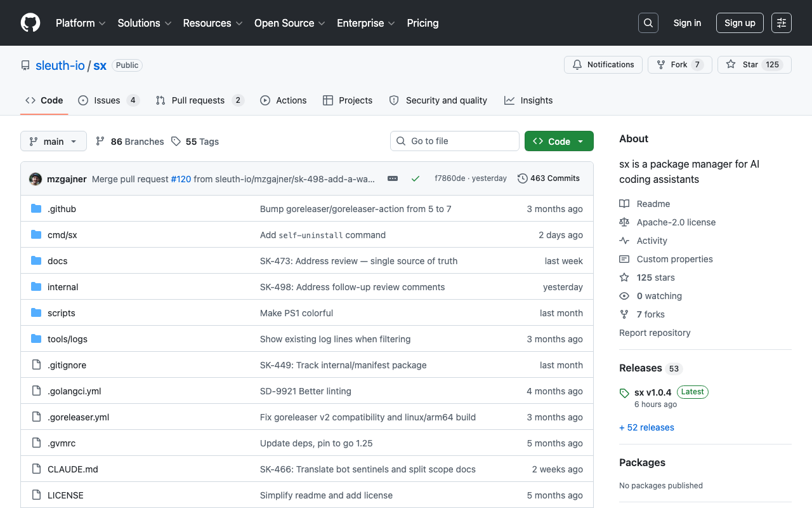Click the Sign up button
Viewport: 812px width, 508px height.
coord(740,23)
